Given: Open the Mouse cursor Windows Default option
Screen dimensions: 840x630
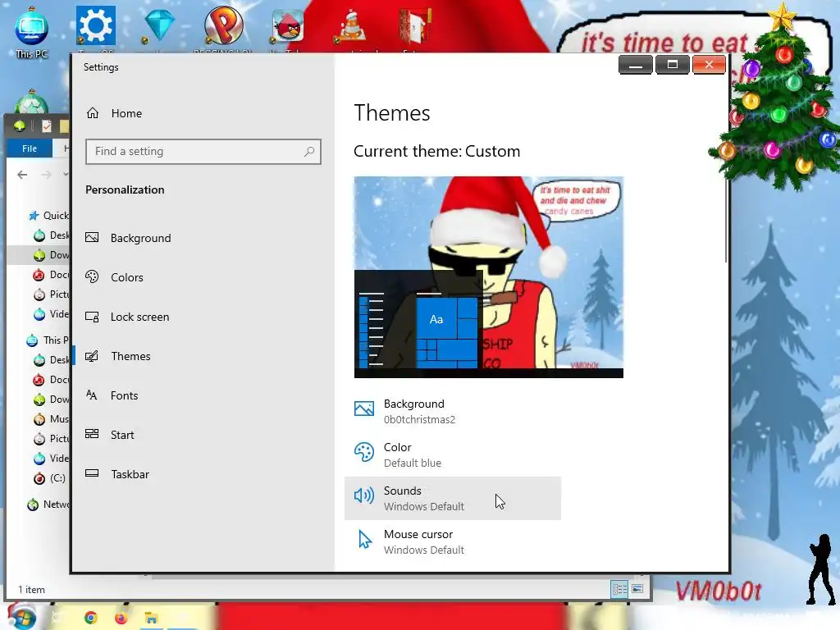Looking at the screenshot, I should 452,541.
